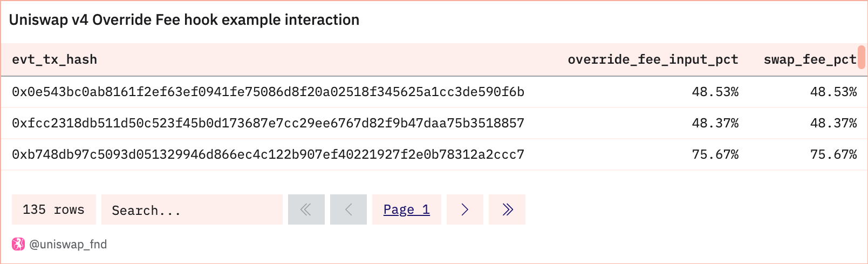Screen dimensions: 868x264
Task: Click the Uniswap v4 Override Fee title
Action: (184, 20)
